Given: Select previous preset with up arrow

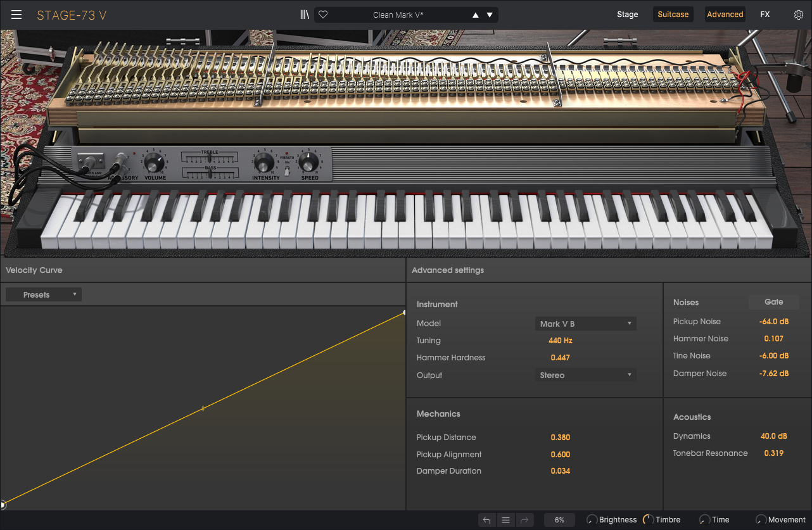Looking at the screenshot, I should tap(475, 15).
